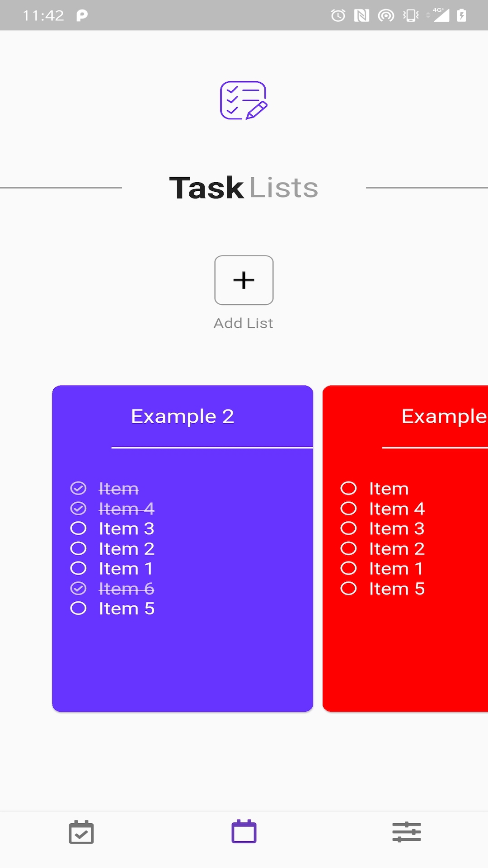Check off Item 3 in the purple list
This screenshot has width=488, height=868.
[x=78, y=528]
